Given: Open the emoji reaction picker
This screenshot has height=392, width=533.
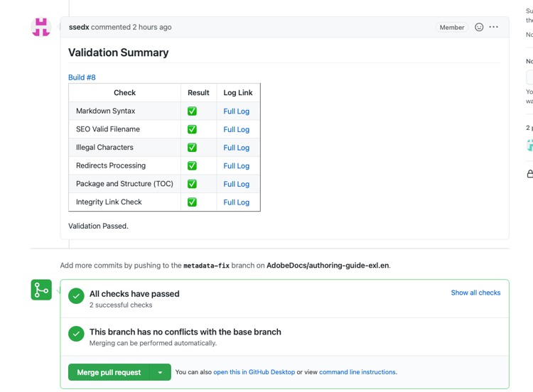Looking at the screenshot, I should pos(479,27).
